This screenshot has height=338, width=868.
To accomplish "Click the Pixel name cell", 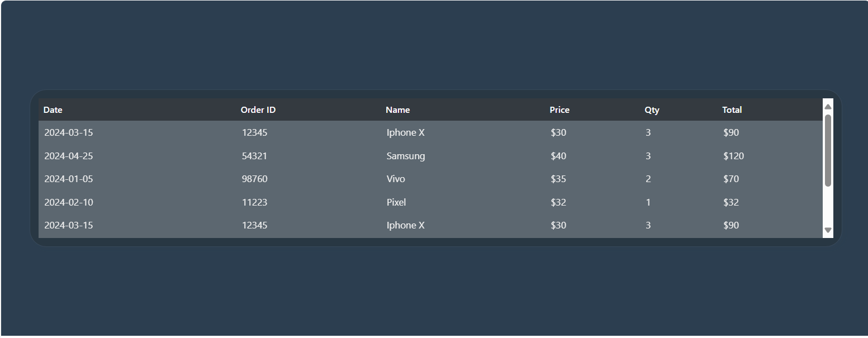I will pyautogui.click(x=396, y=202).
